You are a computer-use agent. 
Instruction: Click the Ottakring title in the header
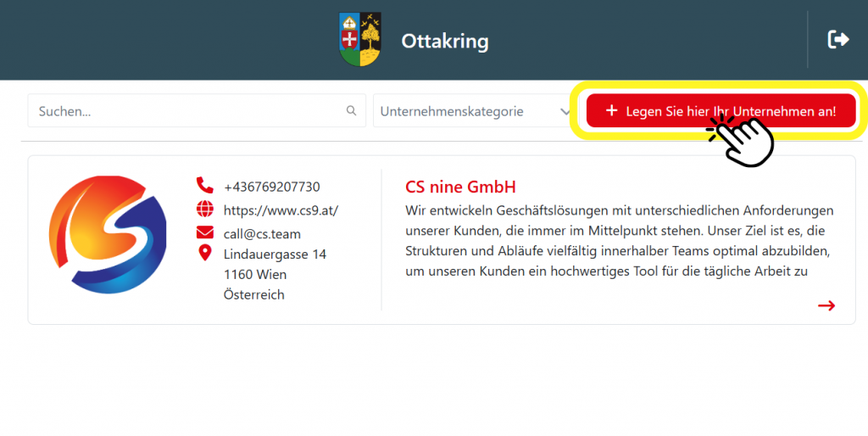click(x=444, y=41)
